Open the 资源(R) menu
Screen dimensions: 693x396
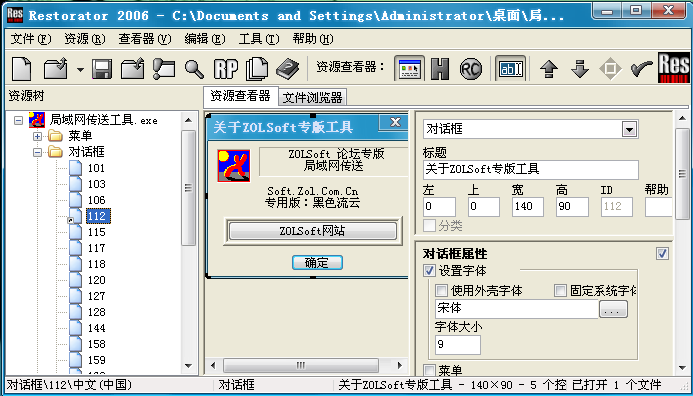click(85, 39)
